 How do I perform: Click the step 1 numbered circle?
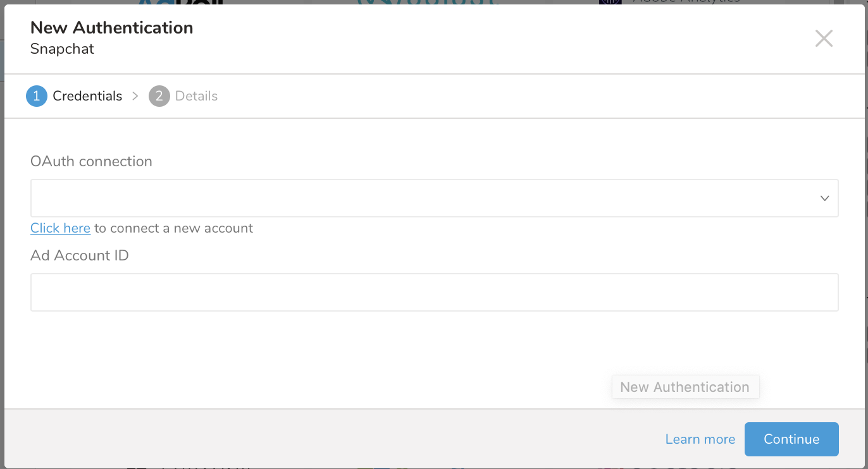[37, 96]
